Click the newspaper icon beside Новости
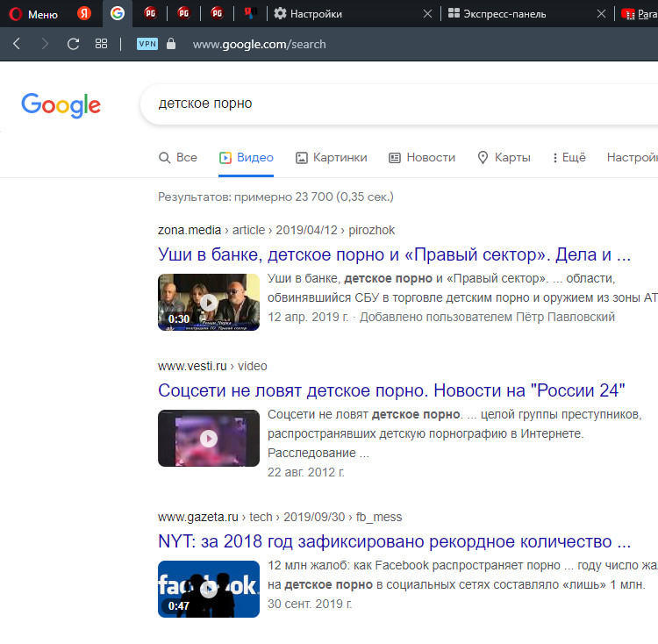The image size is (658, 644). [x=395, y=158]
